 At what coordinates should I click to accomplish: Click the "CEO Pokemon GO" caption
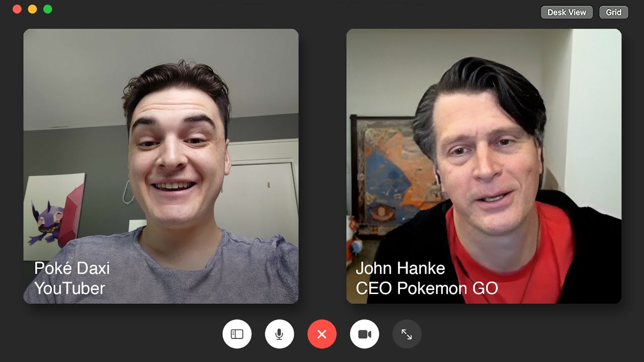[x=427, y=288]
